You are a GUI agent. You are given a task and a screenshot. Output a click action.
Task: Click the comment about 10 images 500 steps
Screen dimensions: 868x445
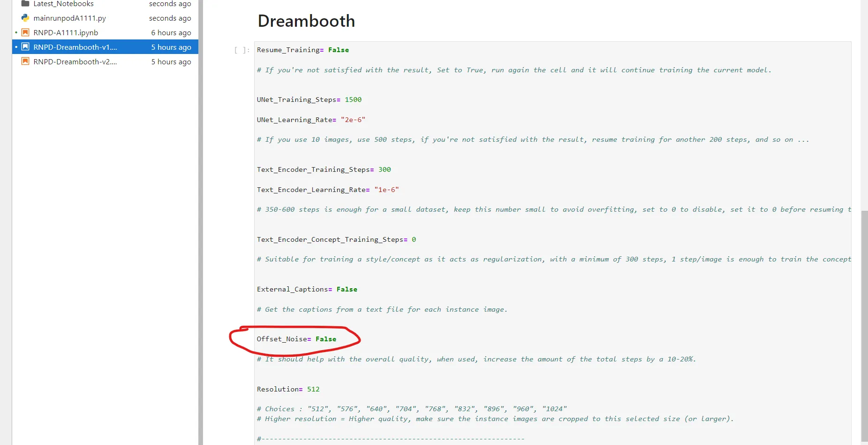point(533,140)
